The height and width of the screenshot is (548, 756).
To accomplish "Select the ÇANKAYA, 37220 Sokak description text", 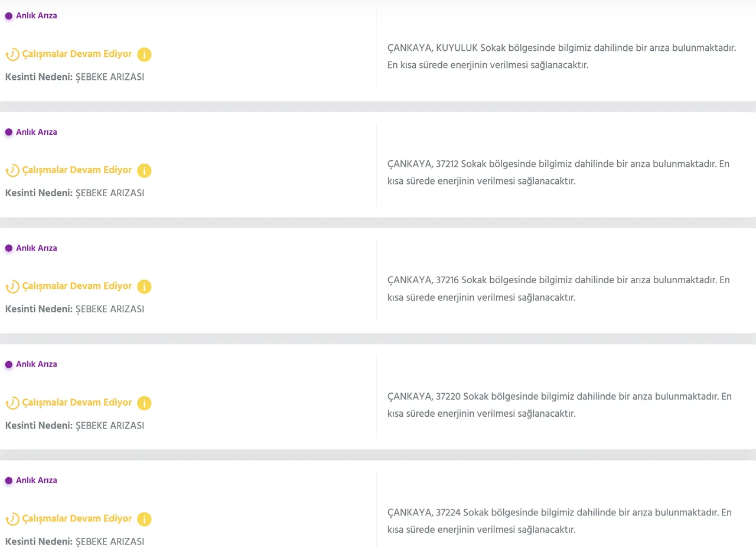I will pyautogui.click(x=559, y=404).
